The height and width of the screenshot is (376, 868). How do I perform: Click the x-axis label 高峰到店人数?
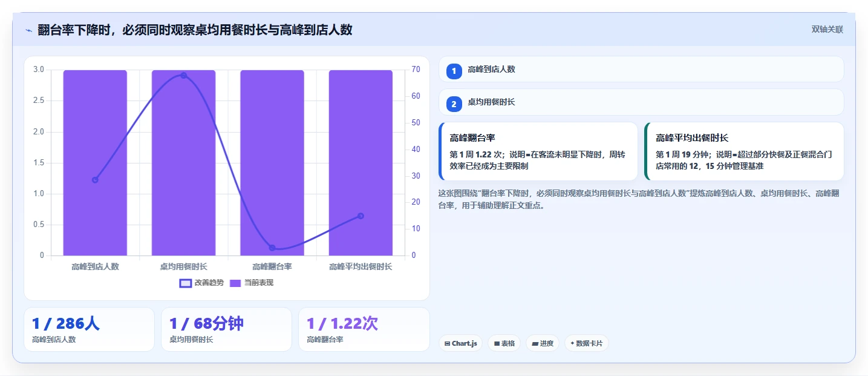(95, 266)
